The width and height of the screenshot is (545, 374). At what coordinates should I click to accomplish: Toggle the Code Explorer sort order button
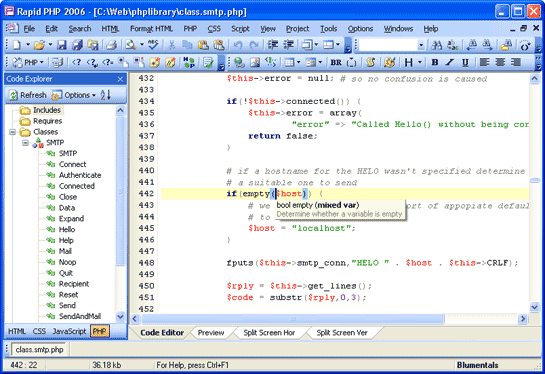106,95
